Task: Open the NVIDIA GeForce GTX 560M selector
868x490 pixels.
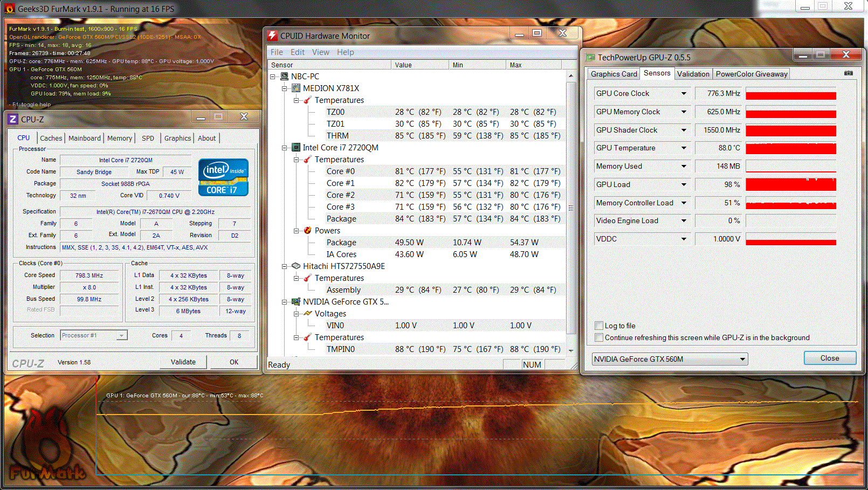Action: [x=670, y=359]
